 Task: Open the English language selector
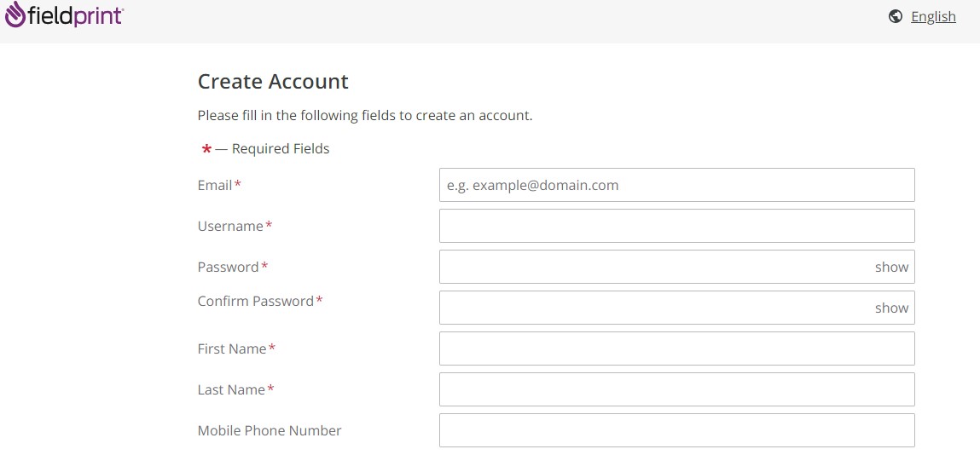pyautogui.click(x=933, y=17)
